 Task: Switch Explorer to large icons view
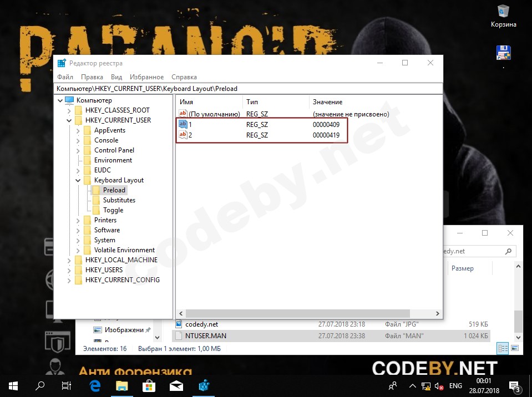point(515,348)
